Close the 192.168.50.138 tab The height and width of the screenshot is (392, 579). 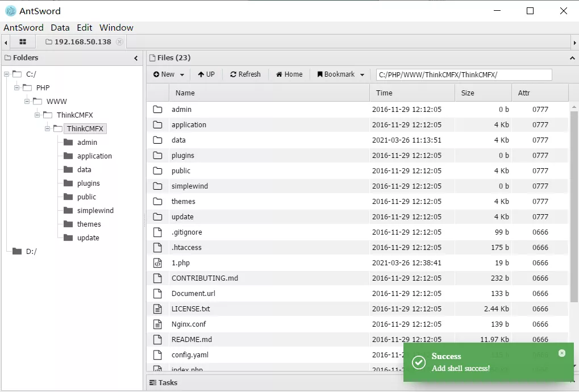(119, 42)
